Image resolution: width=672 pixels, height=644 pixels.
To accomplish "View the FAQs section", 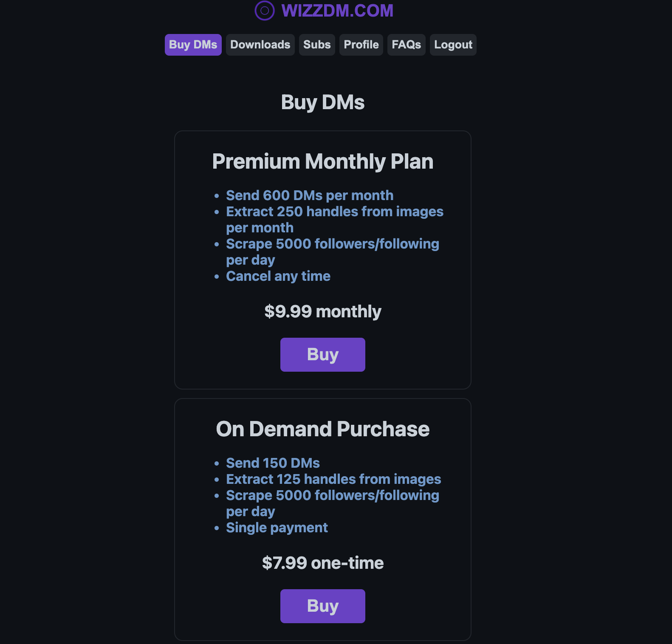I will click(x=406, y=45).
